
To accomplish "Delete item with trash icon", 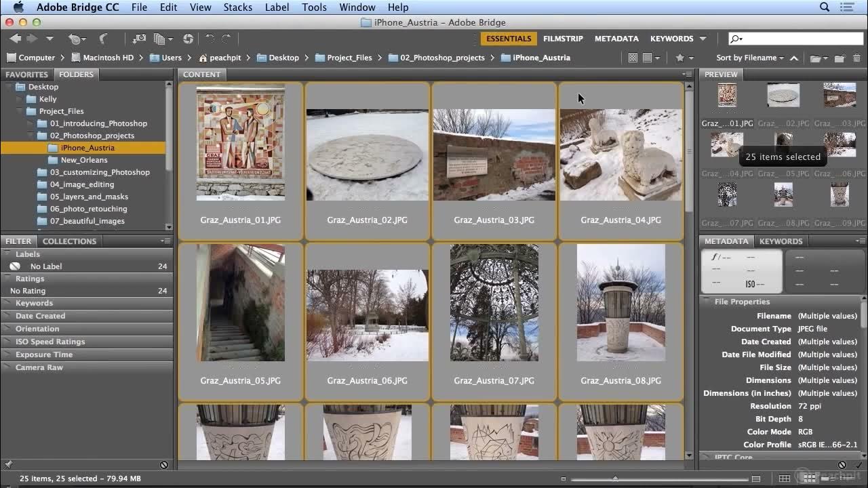I will click(x=856, y=58).
